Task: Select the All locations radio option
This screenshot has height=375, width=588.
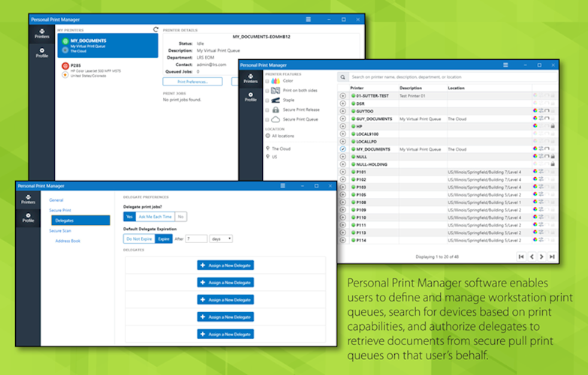Action: coord(268,136)
